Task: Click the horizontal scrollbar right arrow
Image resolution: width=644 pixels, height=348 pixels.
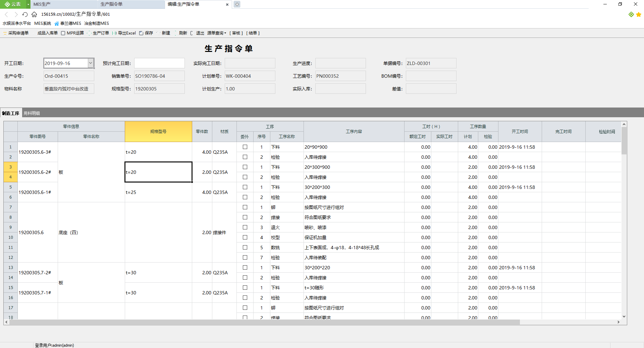Action: point(618,322)
